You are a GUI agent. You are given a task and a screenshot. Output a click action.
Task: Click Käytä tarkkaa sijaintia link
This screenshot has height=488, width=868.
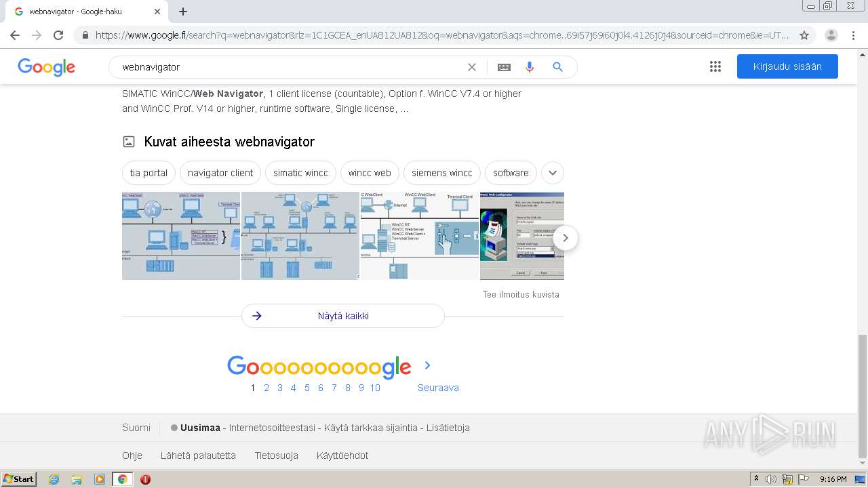click(x=371, y=428)
